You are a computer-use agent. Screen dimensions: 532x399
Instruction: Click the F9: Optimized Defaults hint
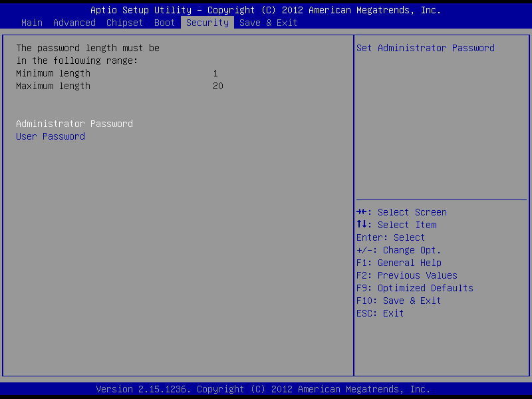415,288
